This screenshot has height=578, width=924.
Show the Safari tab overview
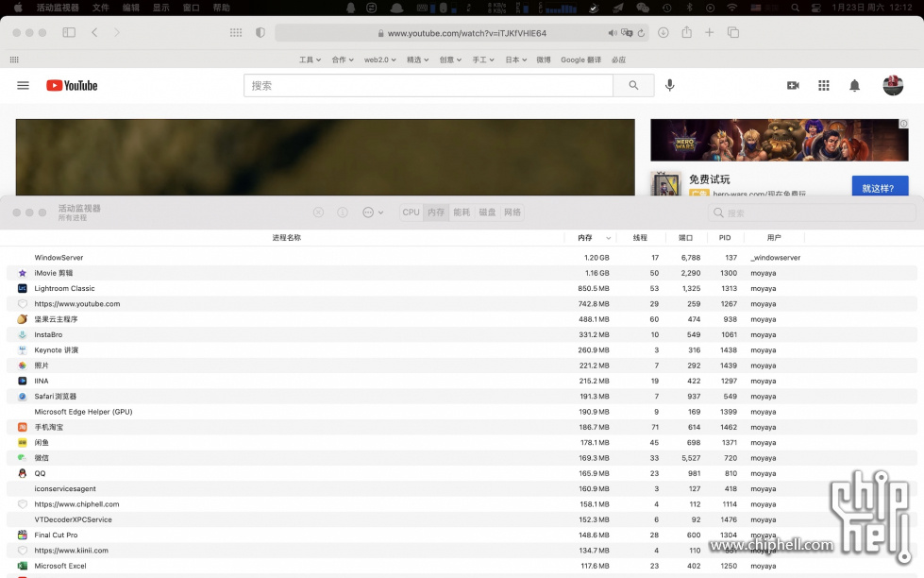[733, 32]
